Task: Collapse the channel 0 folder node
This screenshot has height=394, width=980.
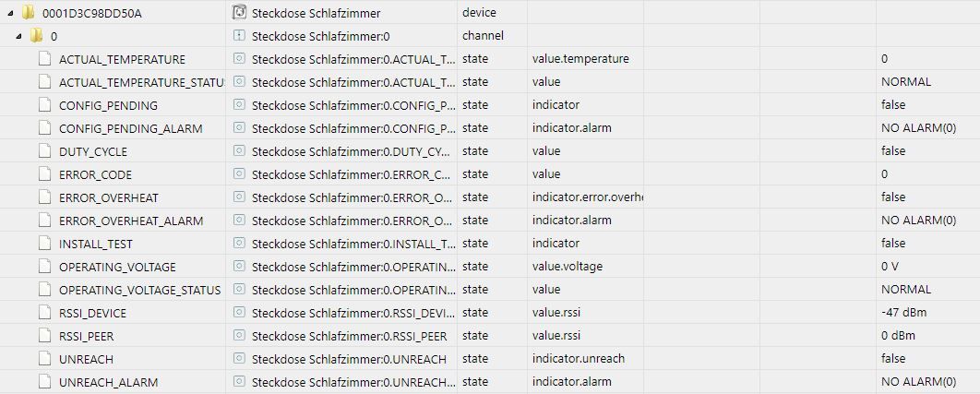Action: 19,36
